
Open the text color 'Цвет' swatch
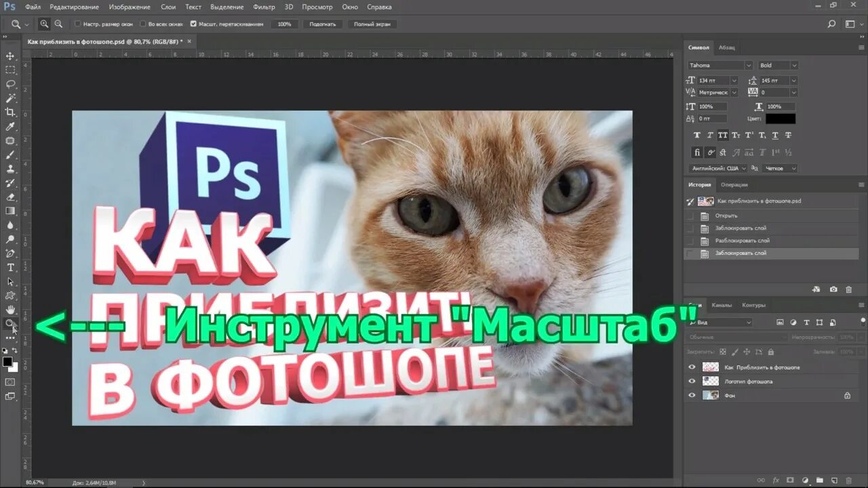pyautogui.click(x=781, y=119)
